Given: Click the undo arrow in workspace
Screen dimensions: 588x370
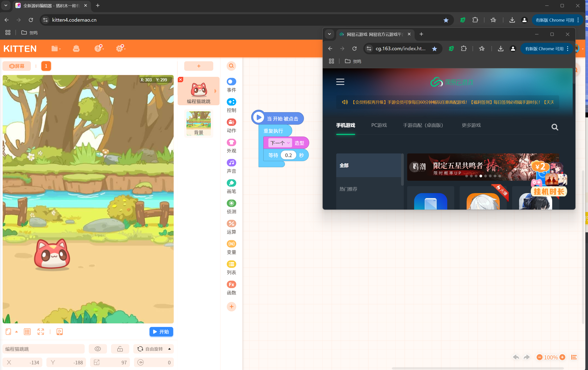Looking at the screenshot, I should point(516,357).
